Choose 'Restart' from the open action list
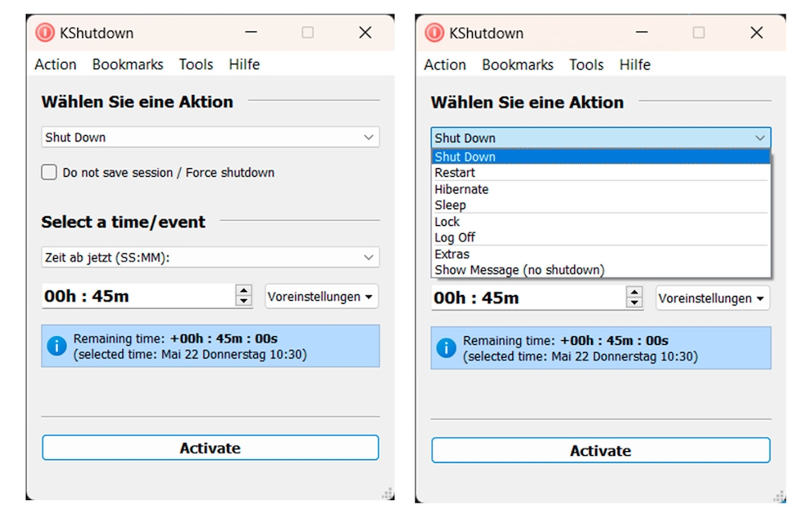 (x=455, y=173)
